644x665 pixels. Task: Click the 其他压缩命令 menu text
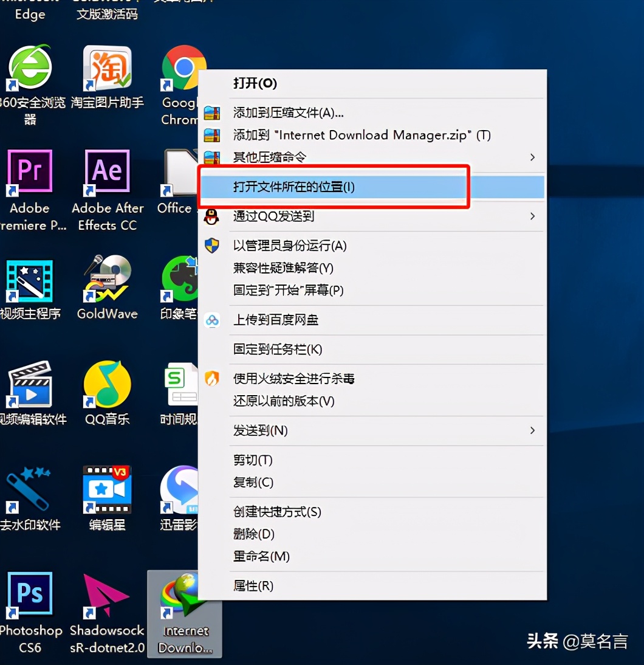click(269, 157)
